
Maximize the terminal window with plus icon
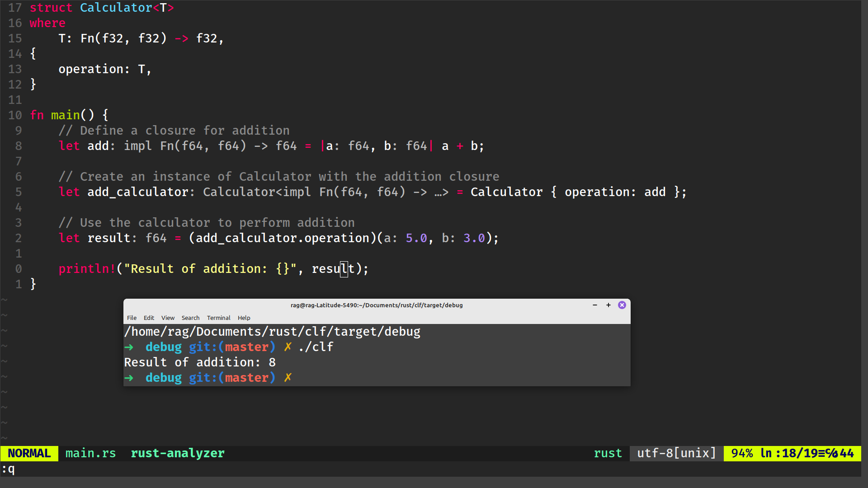coord(609,305)
